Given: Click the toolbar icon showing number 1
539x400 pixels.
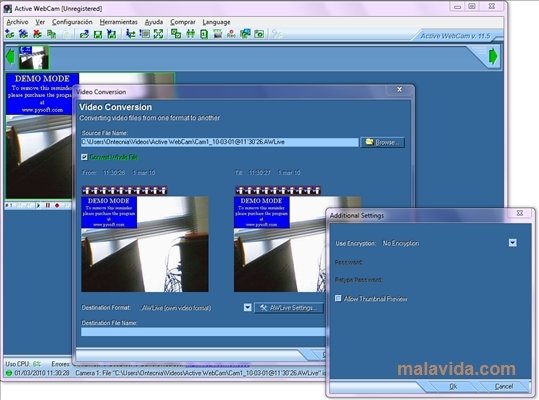Looking at the screenshot, I should 204,34.
